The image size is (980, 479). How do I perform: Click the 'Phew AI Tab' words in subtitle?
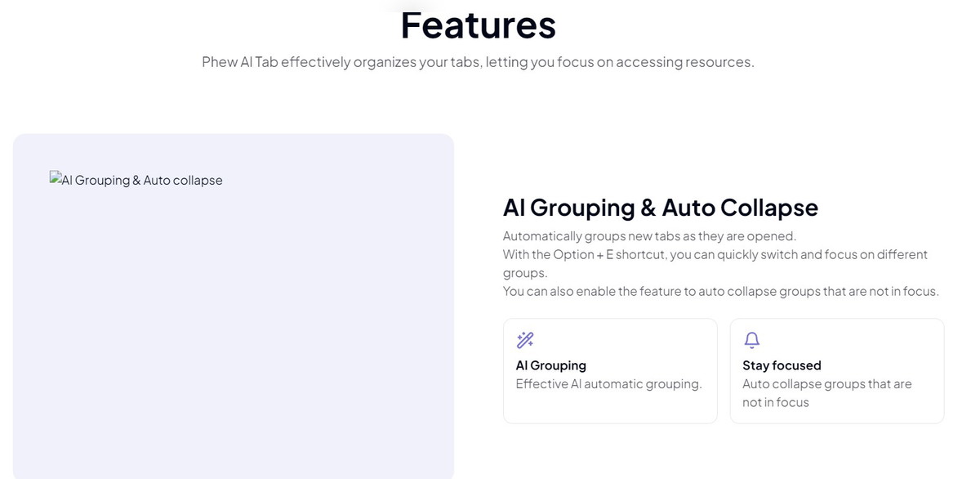(x=239, y=62)
